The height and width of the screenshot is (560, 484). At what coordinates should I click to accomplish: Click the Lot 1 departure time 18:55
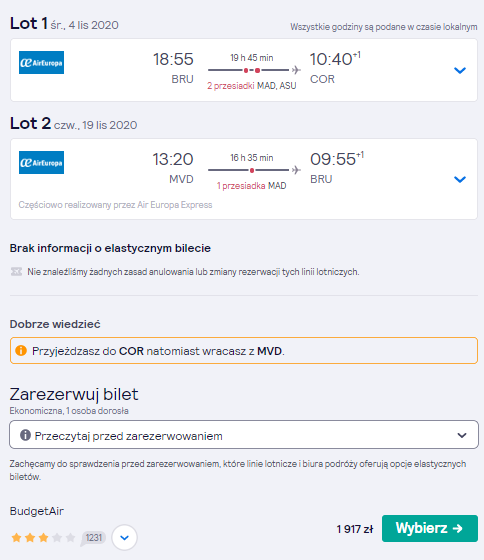tap(173, 59)
